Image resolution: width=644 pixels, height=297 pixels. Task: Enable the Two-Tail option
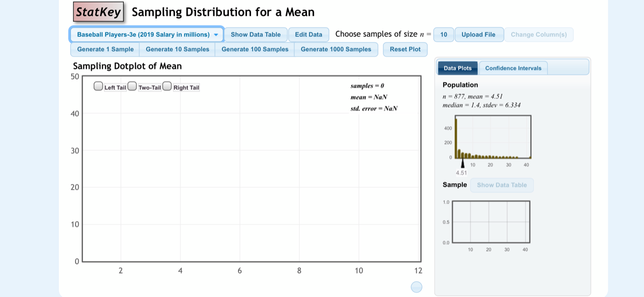(132, 86)
